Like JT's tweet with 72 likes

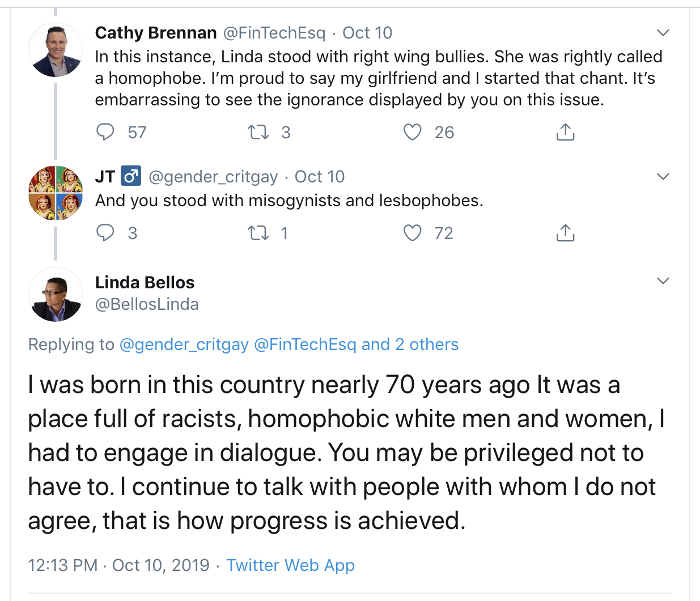pos(412,233)
